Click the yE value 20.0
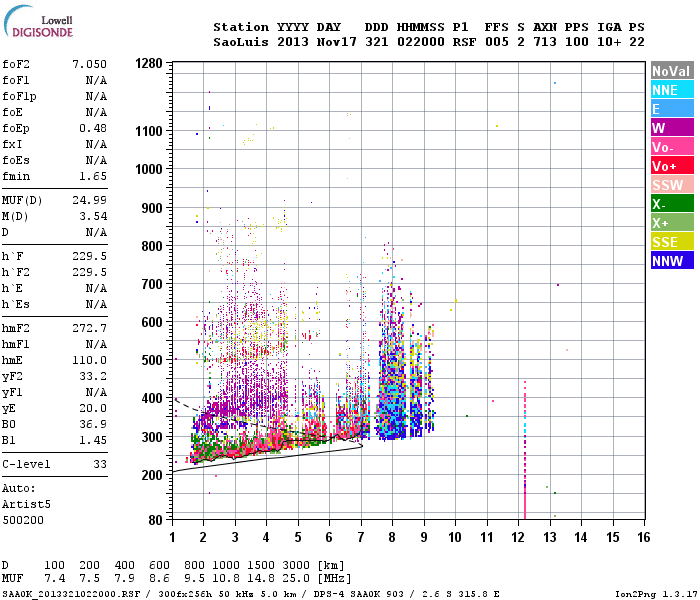 click(93, 408)
